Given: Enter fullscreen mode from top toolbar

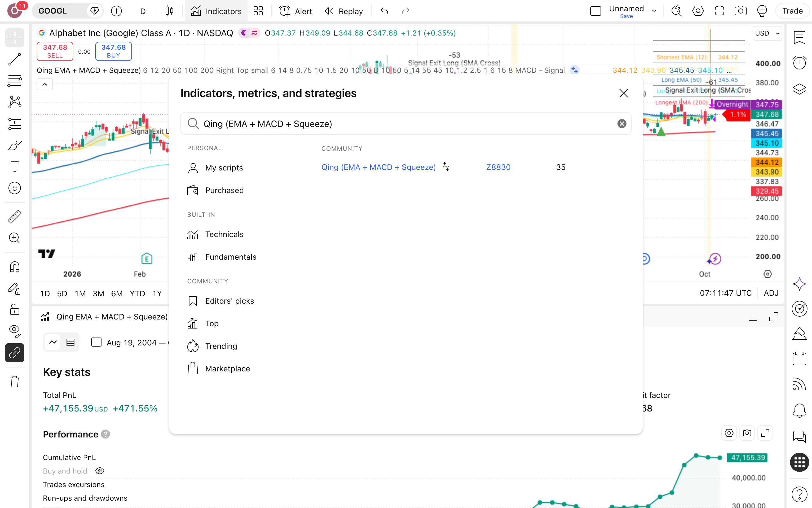Looking at the screenshot, I should click(720, 11).
